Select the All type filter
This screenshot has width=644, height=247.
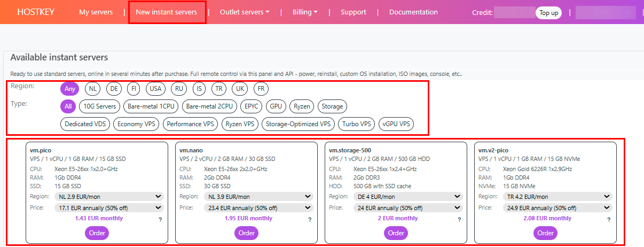(68, 106)
